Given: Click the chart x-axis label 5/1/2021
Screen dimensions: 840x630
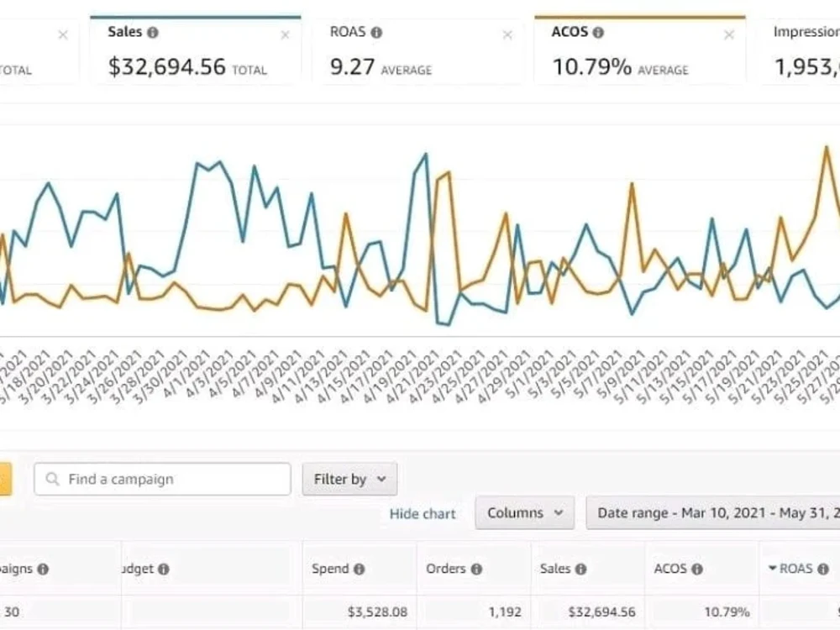Looking at the screenshot, I should [x=528, y=374].
